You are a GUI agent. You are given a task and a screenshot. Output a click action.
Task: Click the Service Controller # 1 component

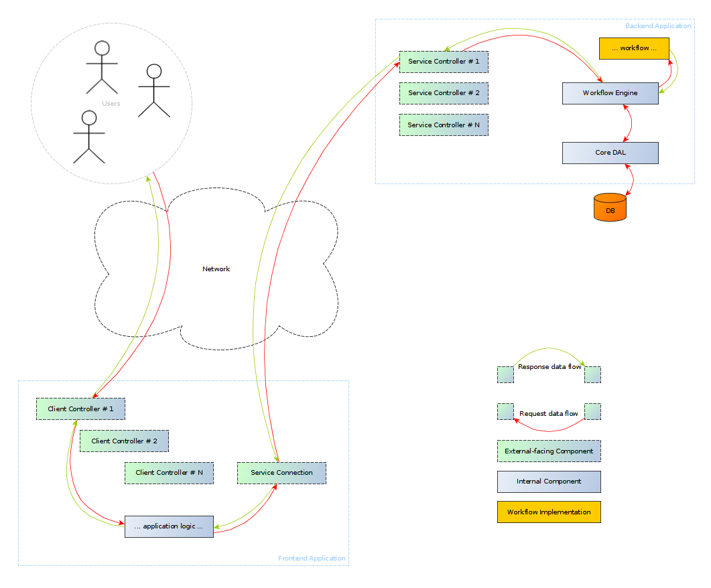point(444,62)
